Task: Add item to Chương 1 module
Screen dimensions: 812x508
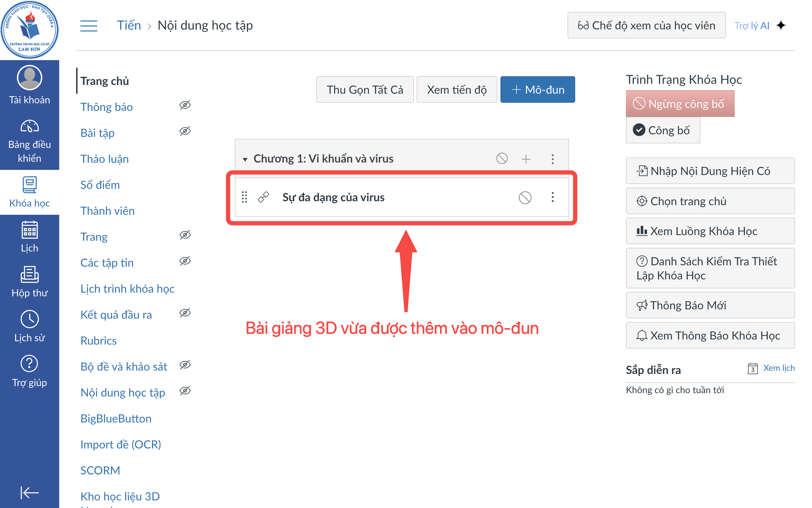Action: click(x=526, y=159)
